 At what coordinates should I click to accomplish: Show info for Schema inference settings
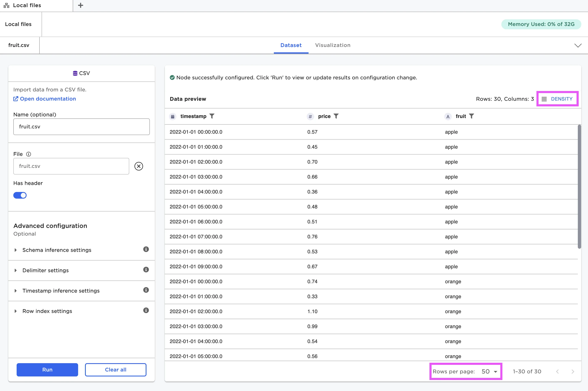tap(146, 249)
